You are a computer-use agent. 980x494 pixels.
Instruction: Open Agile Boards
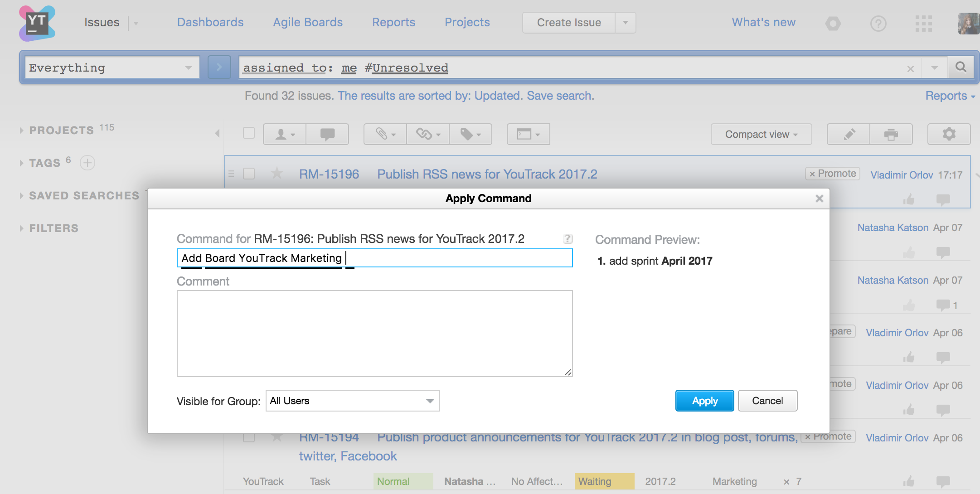pyautogui.click(x=308, y=22)
